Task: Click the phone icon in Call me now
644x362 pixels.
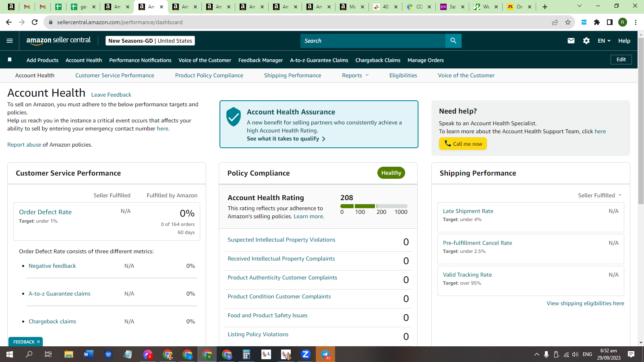Action: pos(447,143)
